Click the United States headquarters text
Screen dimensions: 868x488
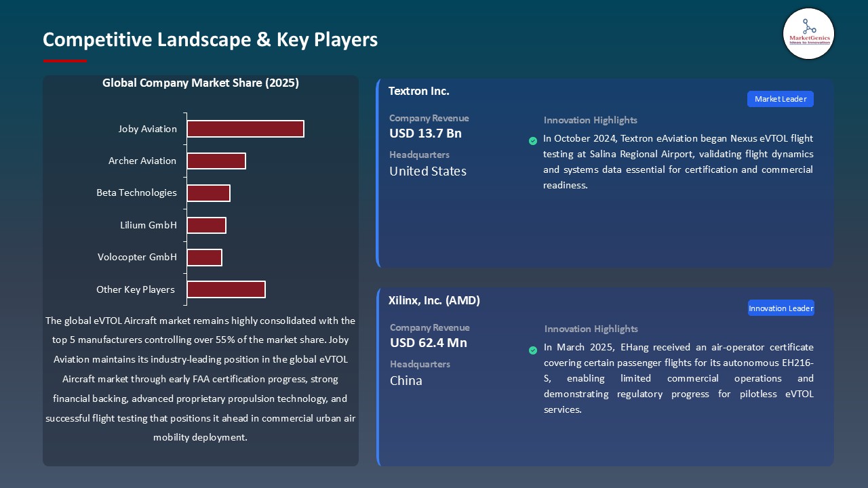428,171
